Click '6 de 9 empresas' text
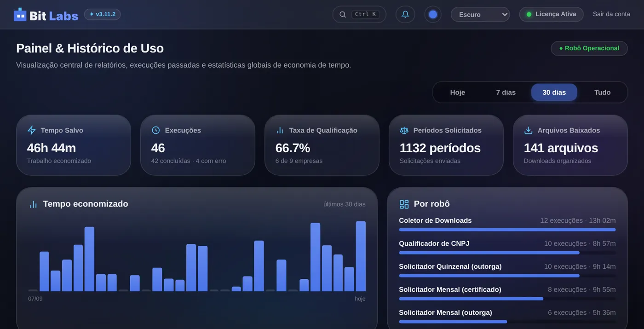Image resolution: width=644 pixels, height=329 pixels. 299,161
